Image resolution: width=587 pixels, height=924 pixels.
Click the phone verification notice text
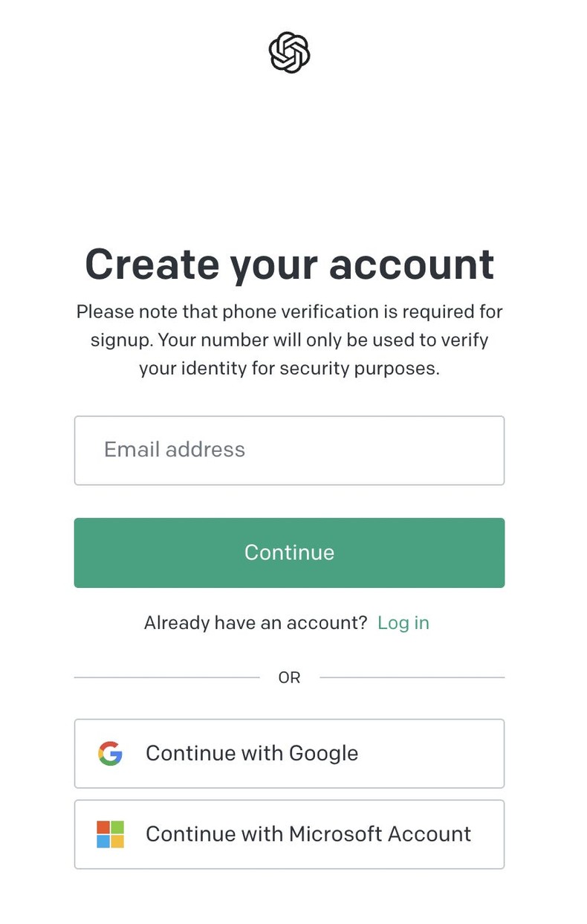coord(289,340)
